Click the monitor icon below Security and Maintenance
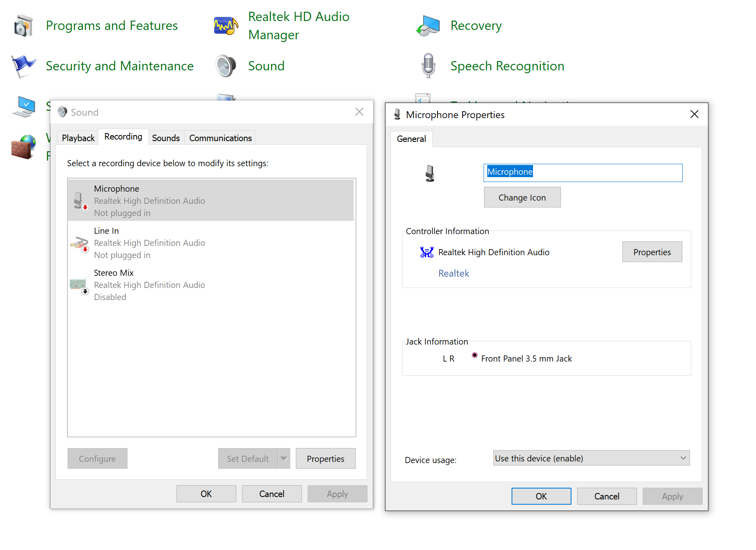 [23, 106]
